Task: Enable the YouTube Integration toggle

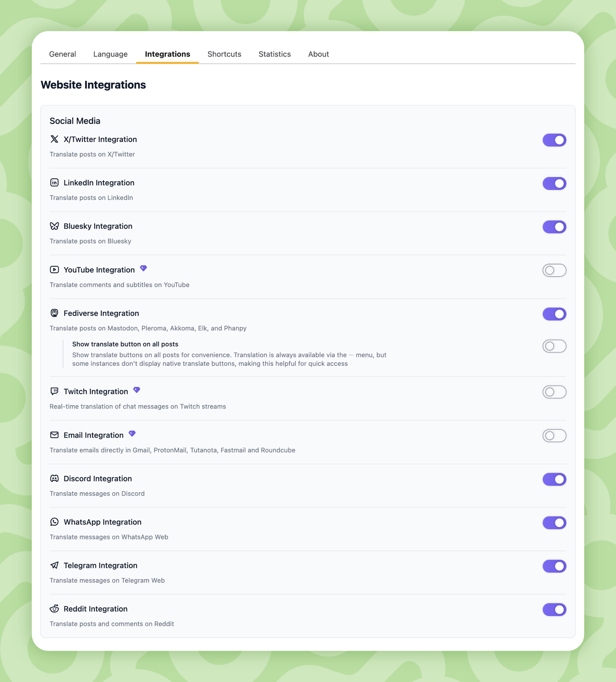Action: pos(554,270)
